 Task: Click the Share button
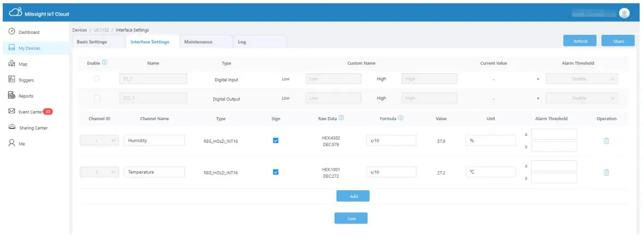(618, 40)
